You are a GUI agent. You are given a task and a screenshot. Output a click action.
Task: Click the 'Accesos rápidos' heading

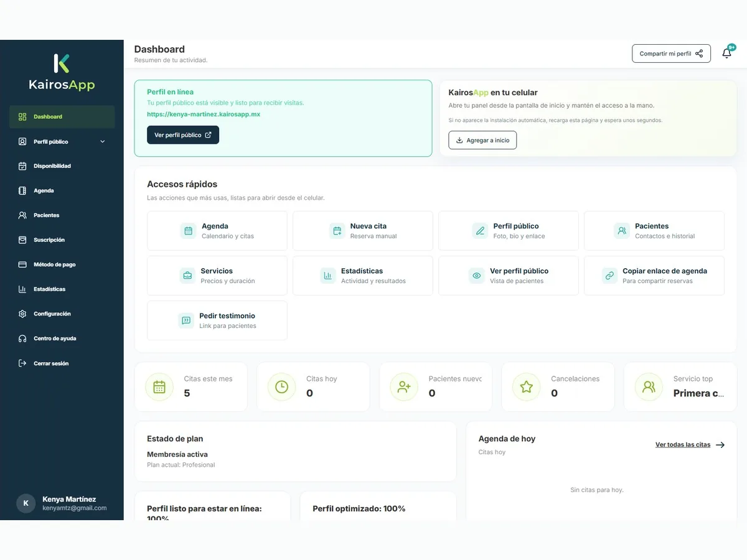[x=182, y=184]
